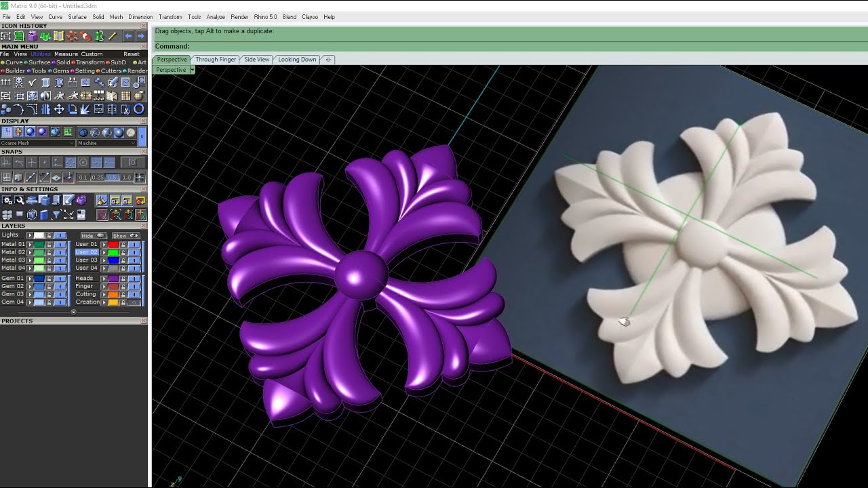Click the yellow pencil line icon in Icon History
The image size is (868, 488).
click(x=113, y=36)
